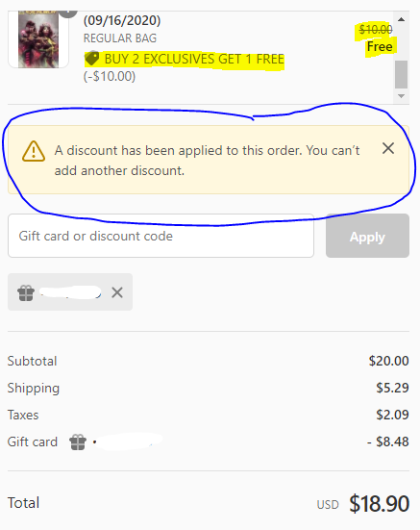Click the Free price label

(x=380, y=46)
